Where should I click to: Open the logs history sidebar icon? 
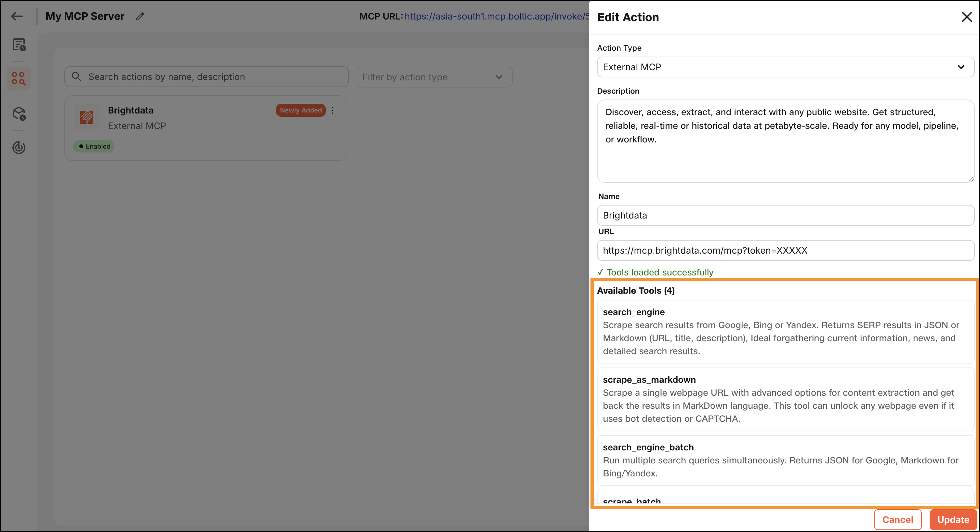point(19,45)
